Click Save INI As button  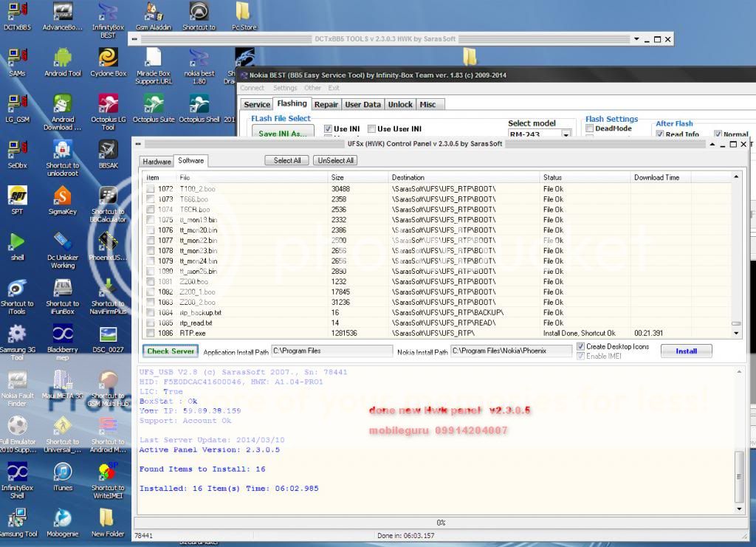283,131
